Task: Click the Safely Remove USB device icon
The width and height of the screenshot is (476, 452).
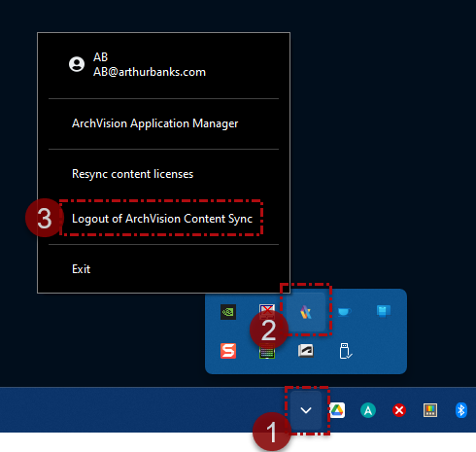Action: [x=345, y=351]
